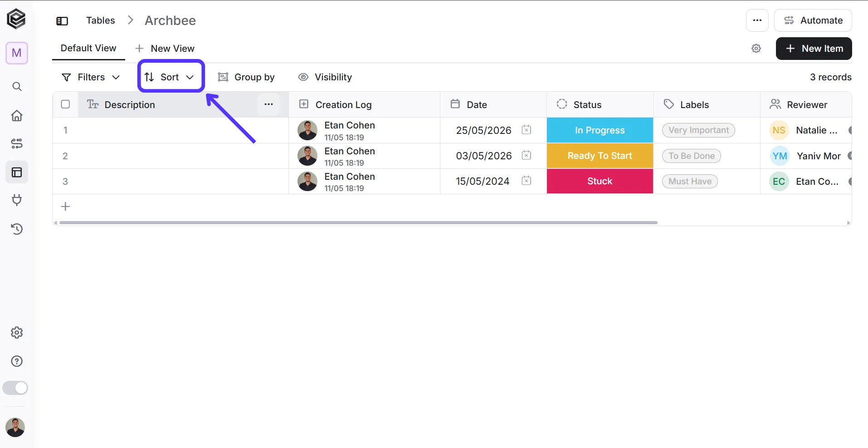Toggle column Visibility eye option
Screen dimensions: 868x448
[325, 77]
